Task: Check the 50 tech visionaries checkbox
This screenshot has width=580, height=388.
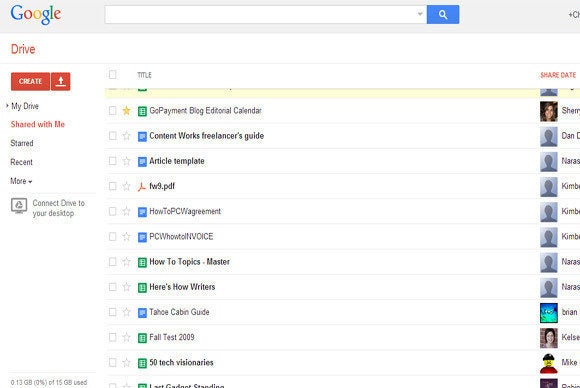Action: coord(112,362)
